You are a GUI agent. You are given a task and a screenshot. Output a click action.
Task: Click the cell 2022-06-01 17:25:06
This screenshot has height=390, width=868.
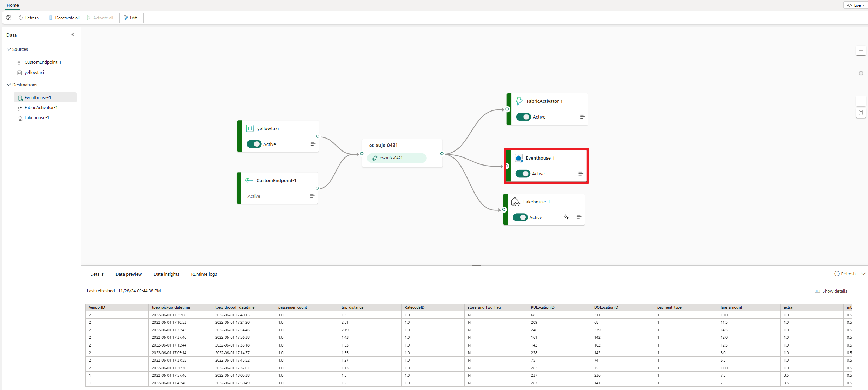[x=180, y=315]
